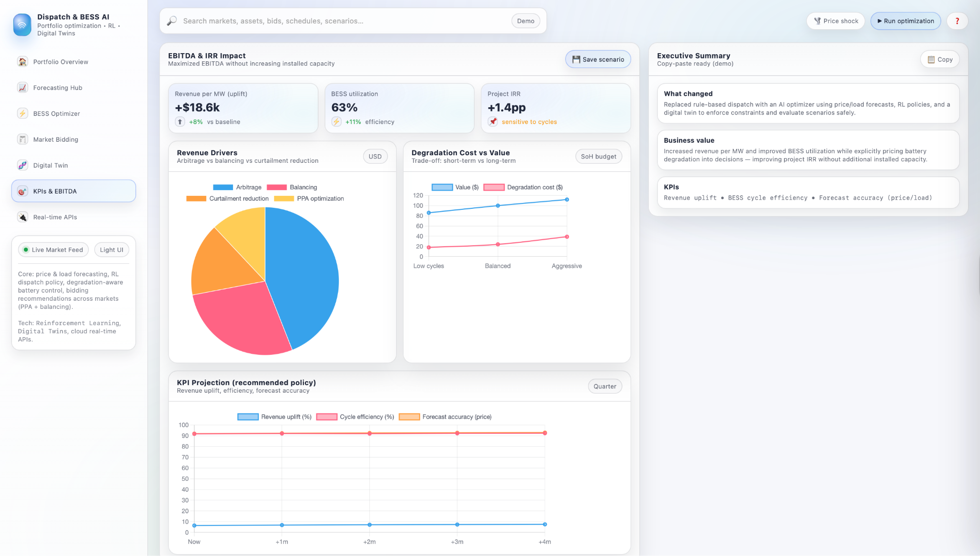The image size is (980, 556).
Task: Click the Forecasting Hub chart icon
Action: (x=22, y=88)
